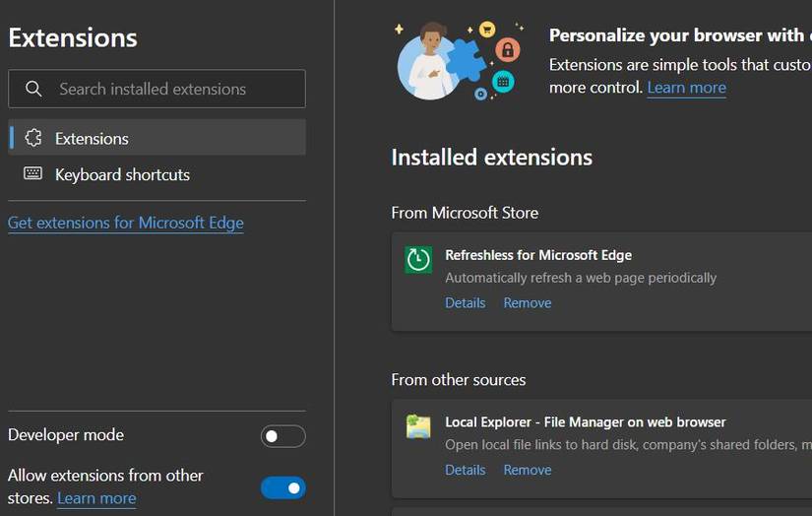Viewport: 812px width, 516px height.
Task: Open the Extensions sidebar section
Action: (92, 138)
